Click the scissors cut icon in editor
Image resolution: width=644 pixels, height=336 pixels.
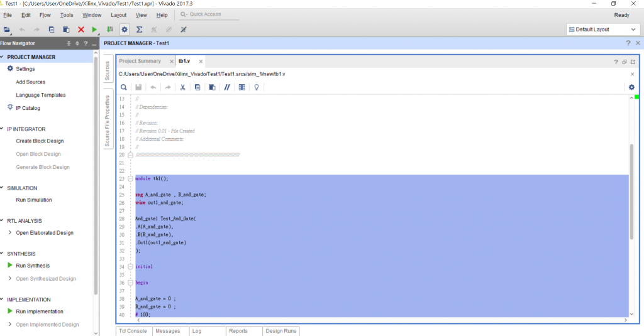[183, 87]
